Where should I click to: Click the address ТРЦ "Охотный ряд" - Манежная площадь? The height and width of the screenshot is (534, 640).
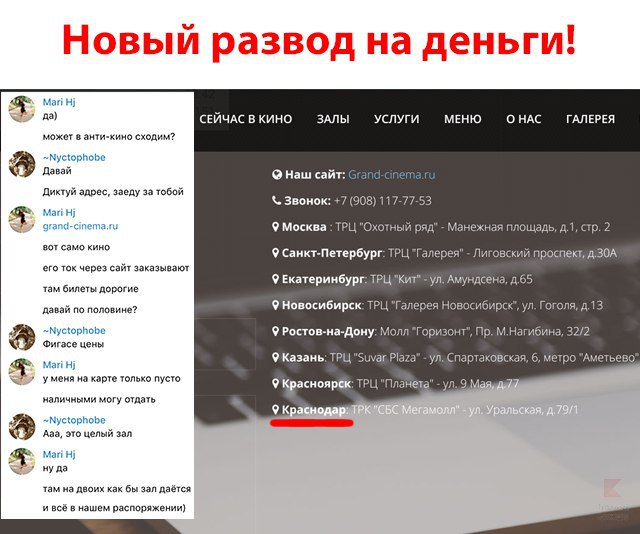coord(473,227)
